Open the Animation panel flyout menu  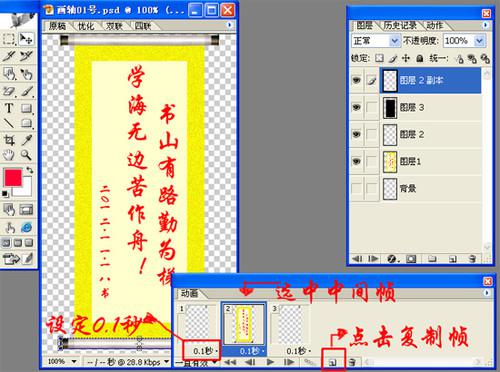(x=487, y=293)
